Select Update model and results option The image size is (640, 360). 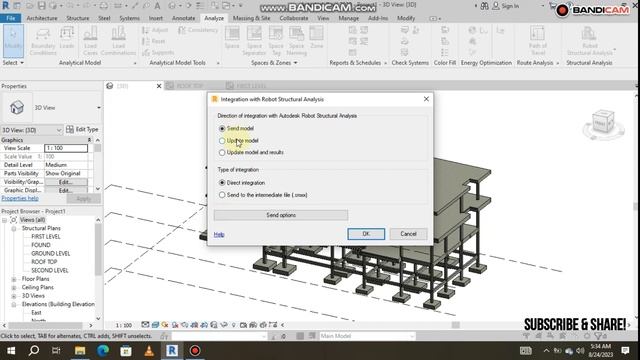coord(222,152)
